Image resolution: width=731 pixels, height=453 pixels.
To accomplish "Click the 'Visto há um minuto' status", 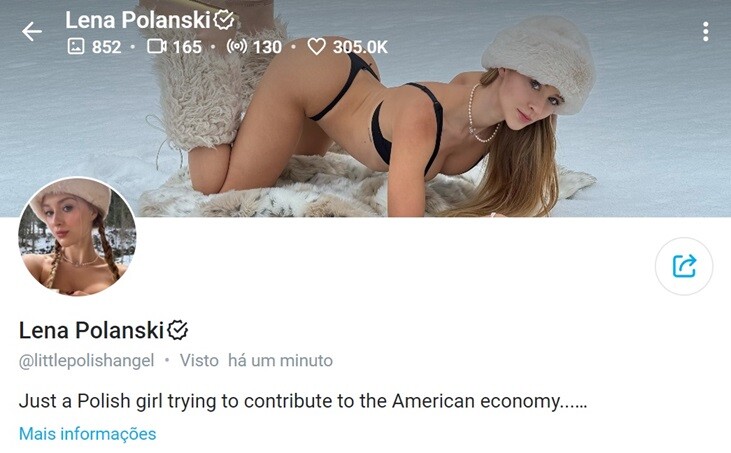I will [x=256, y=361].
